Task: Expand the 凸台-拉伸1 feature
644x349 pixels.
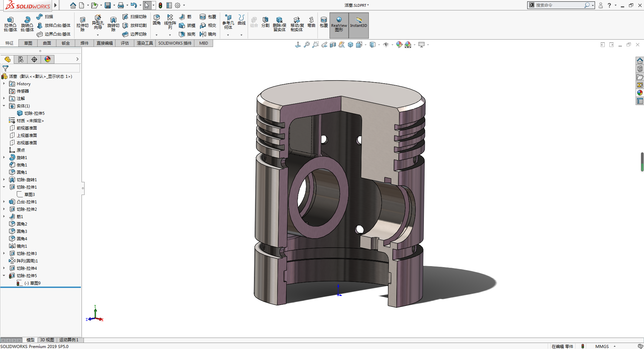Action: click(4, 202)
